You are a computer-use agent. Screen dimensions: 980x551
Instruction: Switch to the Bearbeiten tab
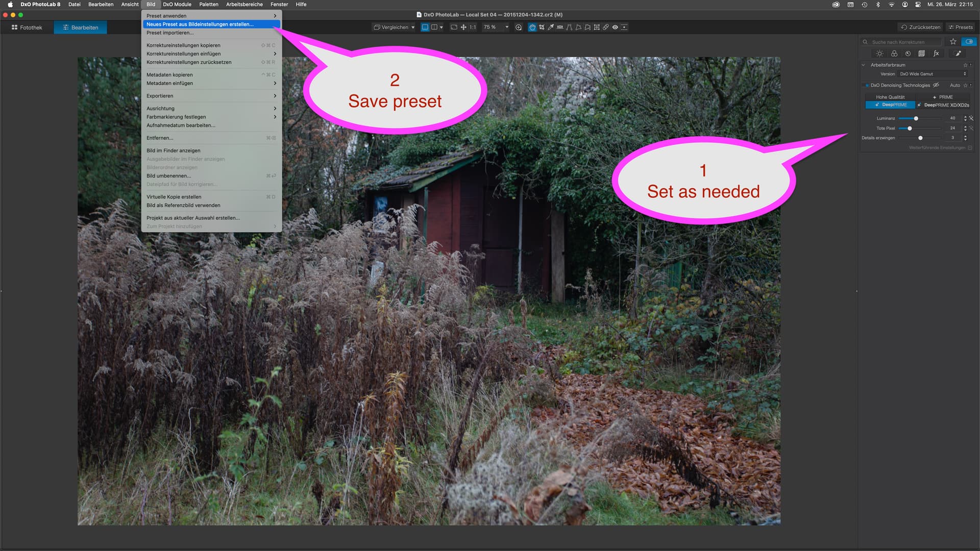tap(80, 28)
